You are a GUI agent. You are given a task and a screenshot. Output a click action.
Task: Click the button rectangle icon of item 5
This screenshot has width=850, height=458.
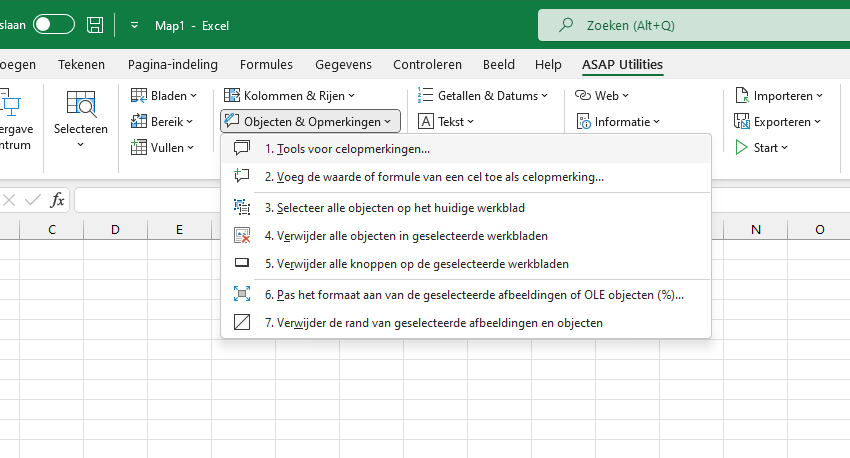pos(242,263)
